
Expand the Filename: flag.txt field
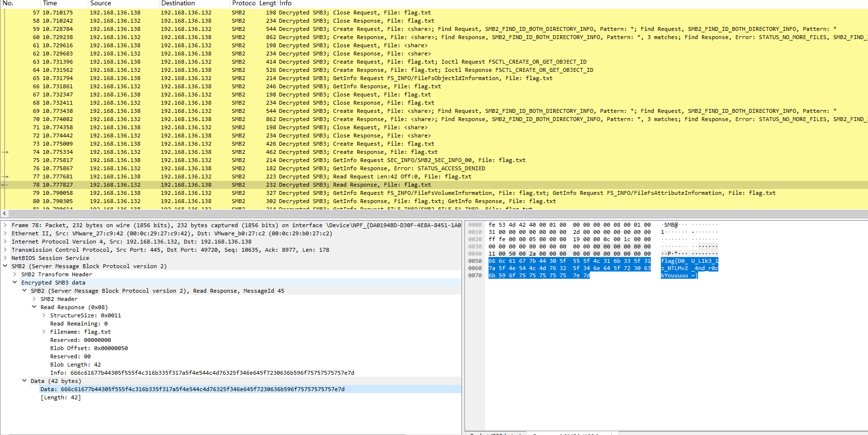[44, 332]
